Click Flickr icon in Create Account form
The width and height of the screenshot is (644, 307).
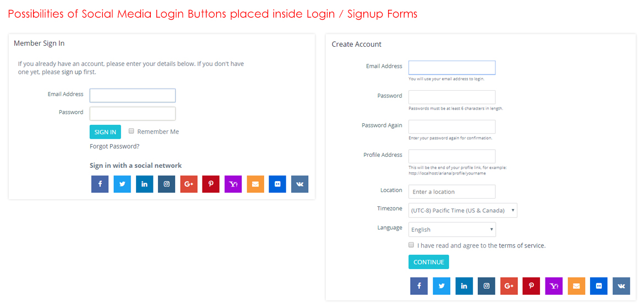click(599, 286)
